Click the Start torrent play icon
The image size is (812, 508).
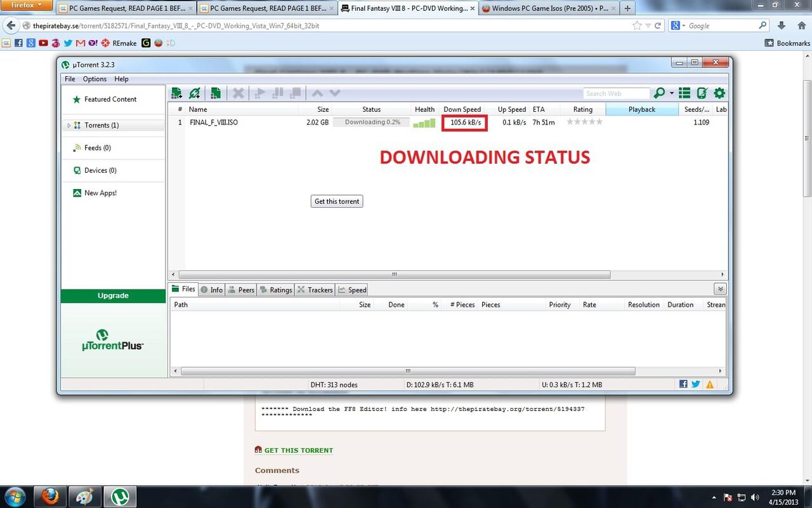[259, 93]
